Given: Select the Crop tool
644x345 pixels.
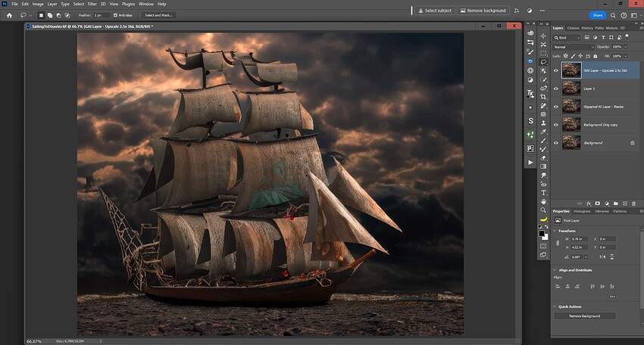Looking at the screenshot, I should click(543, 97).
